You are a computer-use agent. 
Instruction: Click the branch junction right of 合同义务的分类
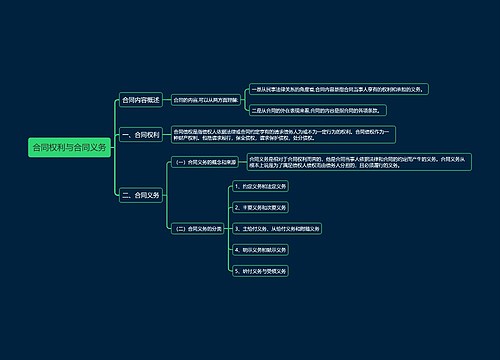point(228,229)
